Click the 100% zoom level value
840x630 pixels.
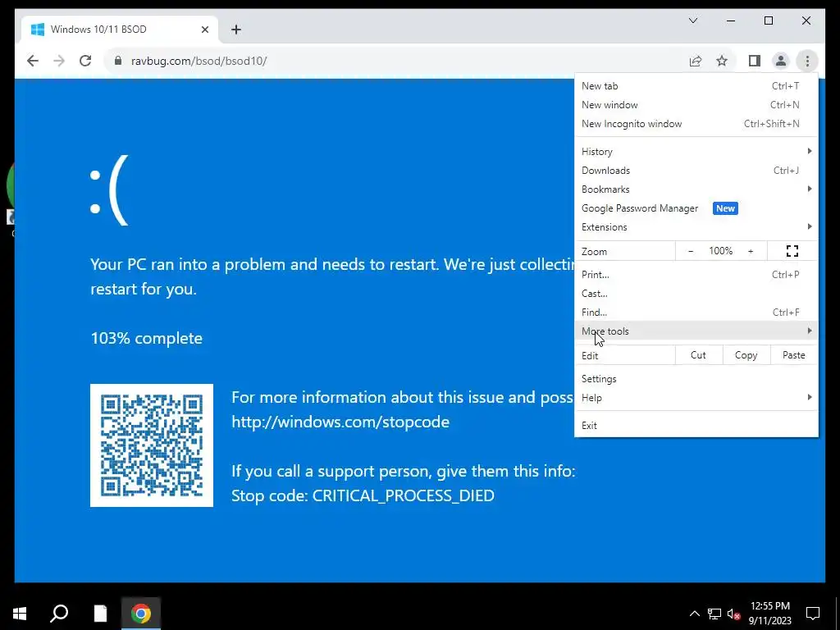(720, 251)
